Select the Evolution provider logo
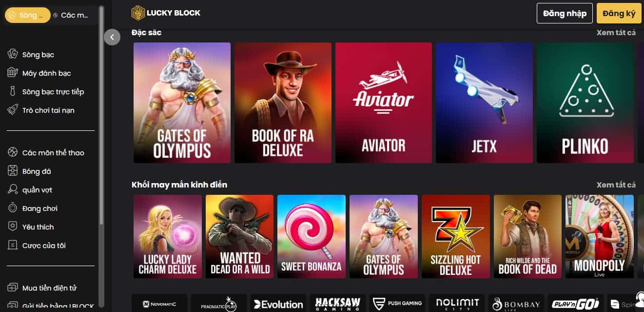644x312 pixels. pos(278,304)
